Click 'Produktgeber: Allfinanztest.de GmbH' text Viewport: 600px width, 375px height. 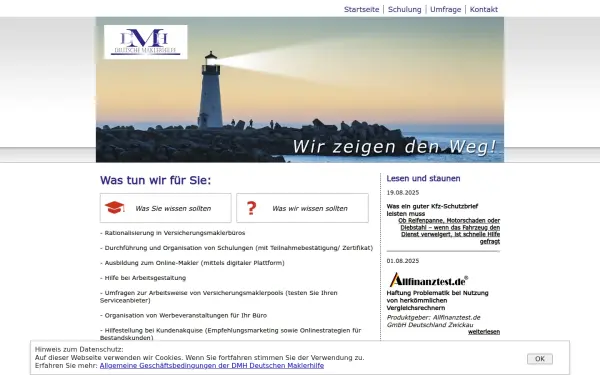tap(433, 321)
